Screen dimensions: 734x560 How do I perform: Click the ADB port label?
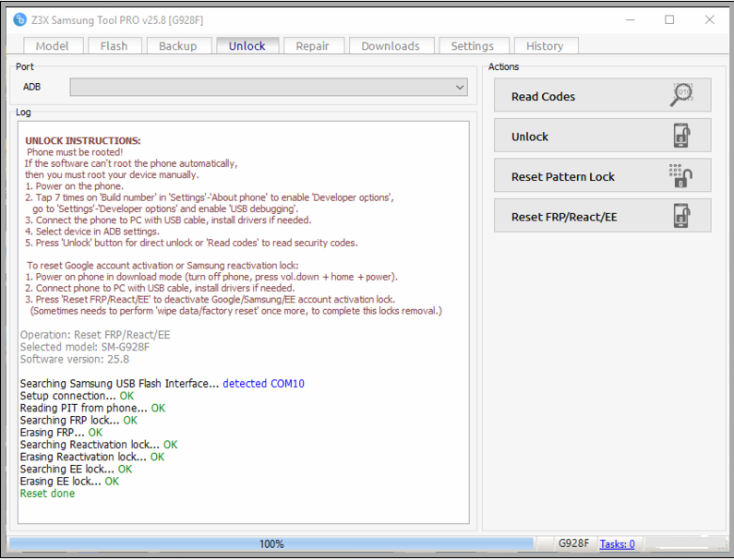point(31,87)
